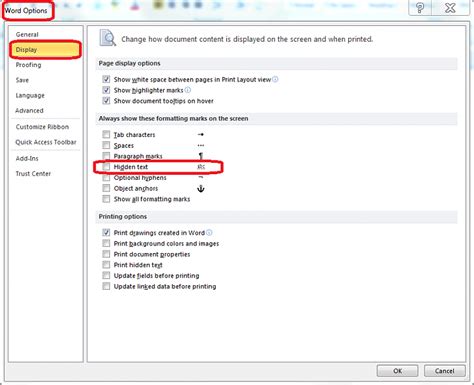The image size is (474, 385).
Task: Enable the Hidden text checkbox
Action: pos(106,167)
